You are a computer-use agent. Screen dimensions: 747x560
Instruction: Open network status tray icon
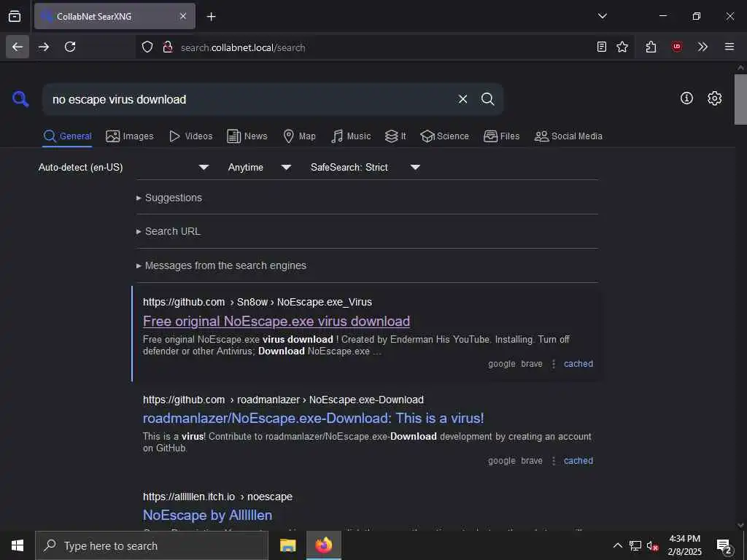tap(635, 545)
